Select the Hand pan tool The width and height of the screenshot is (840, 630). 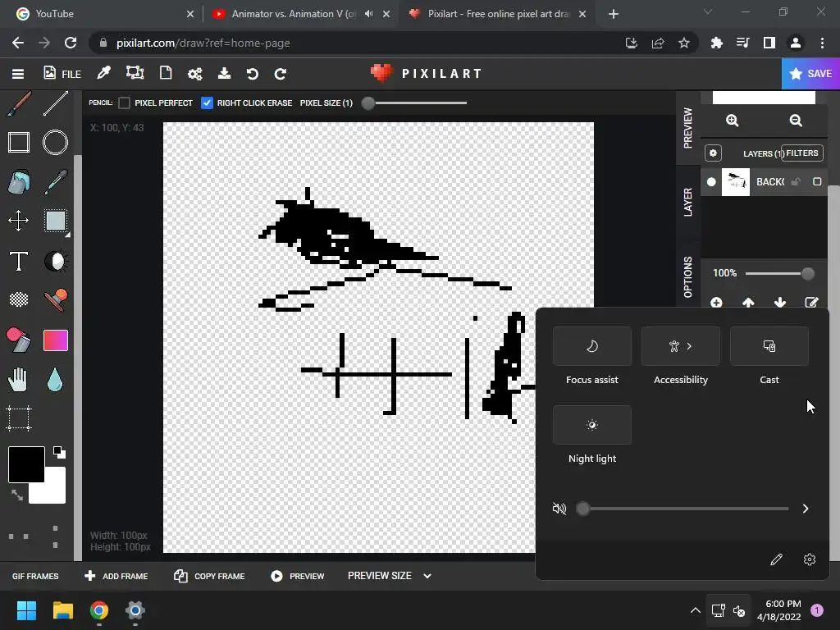click(19, 380)
